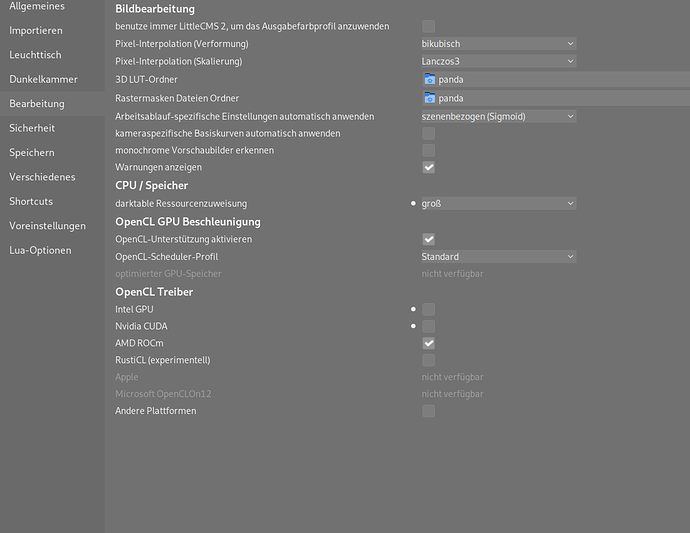
Task: Click folder icon in Rastermasken Dateien Ordner field
Action: (430, 98)
